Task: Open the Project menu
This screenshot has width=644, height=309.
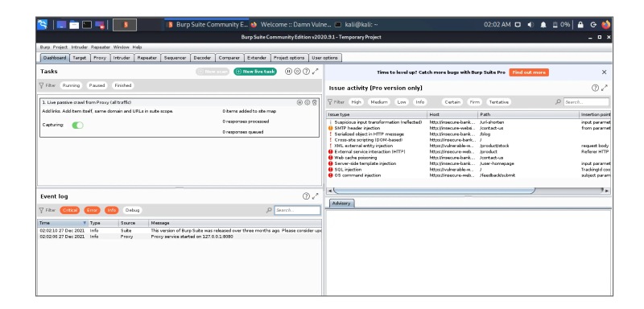Action: [x=60, y=47]
